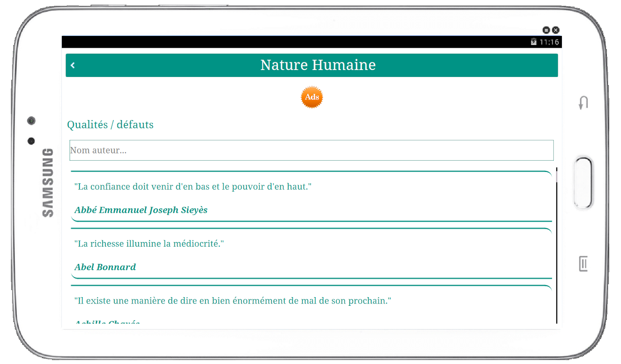Open quote "Il existe une manière de dire"
The width and height of the screenshot is (621, 364).
pos(233,301)
